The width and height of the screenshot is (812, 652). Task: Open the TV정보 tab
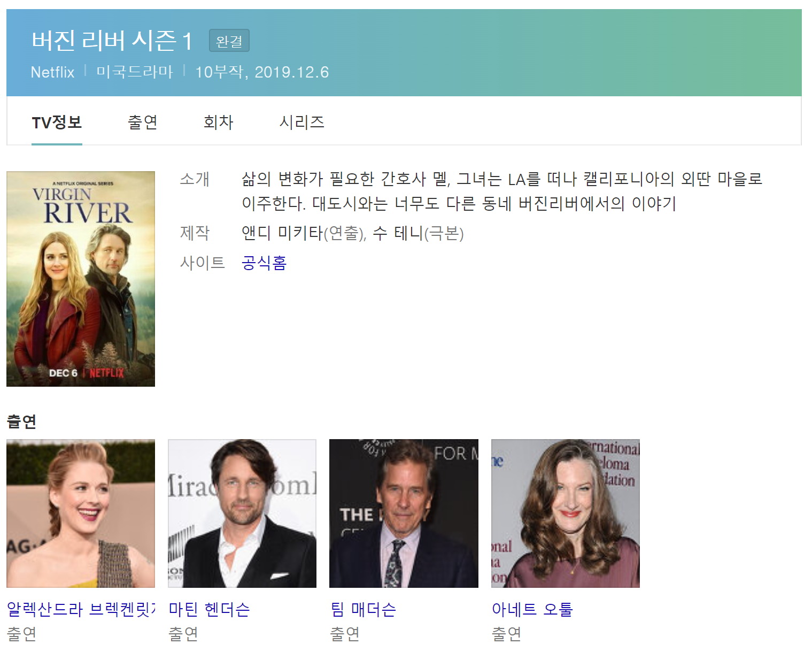[57, 122]
